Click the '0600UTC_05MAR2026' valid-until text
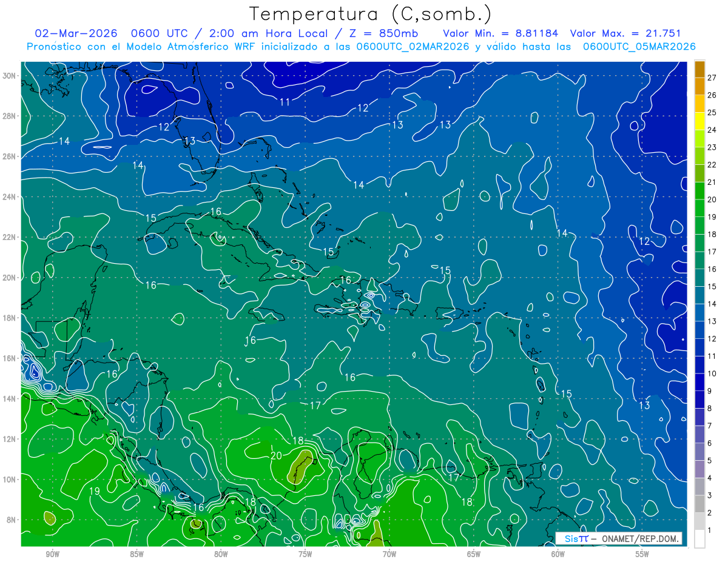This screenshot has height=562, width=728. pyautogui.click(x=639, y=47)
